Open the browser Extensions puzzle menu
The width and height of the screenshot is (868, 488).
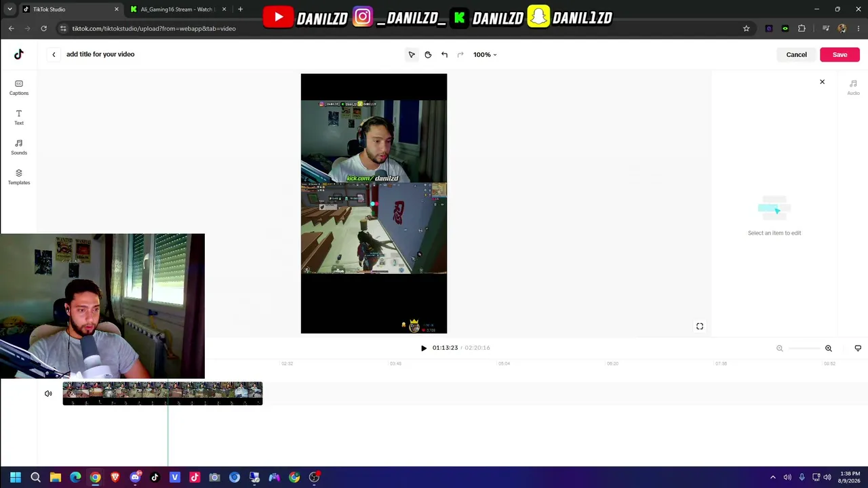pyautogui.click(x=802, y=28)
